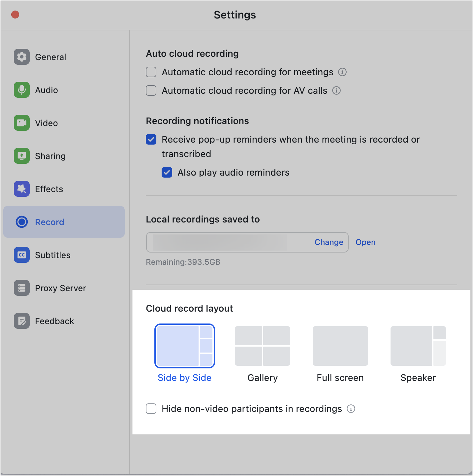
Task: Choose the Gallery cloud record layout
Action: [263, 346]
